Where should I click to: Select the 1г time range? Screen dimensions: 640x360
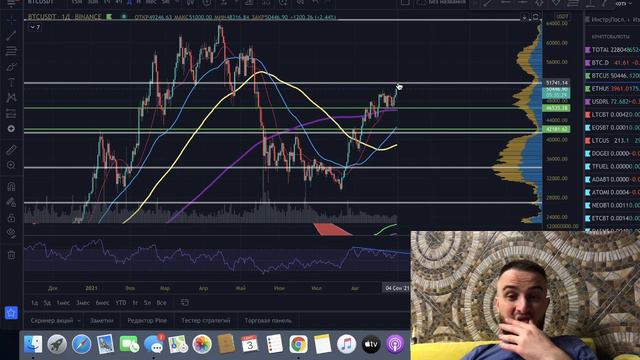coord(135,303)
